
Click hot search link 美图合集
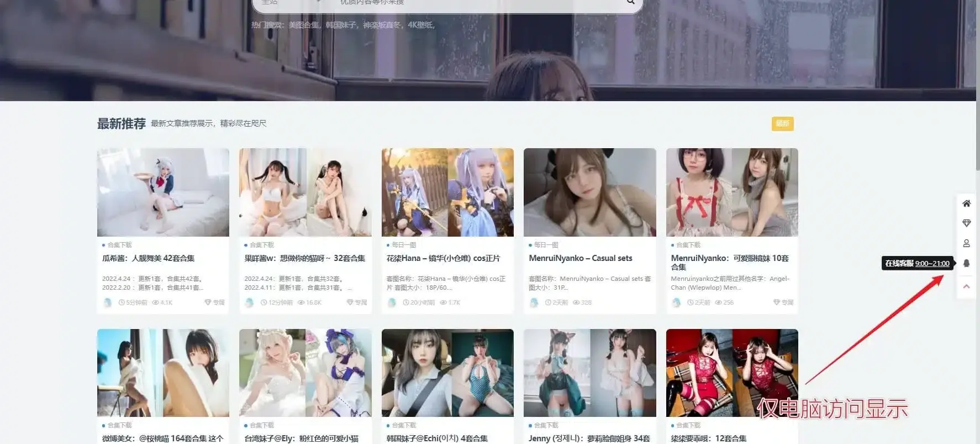pyautogui.click(x=304, y=25)
